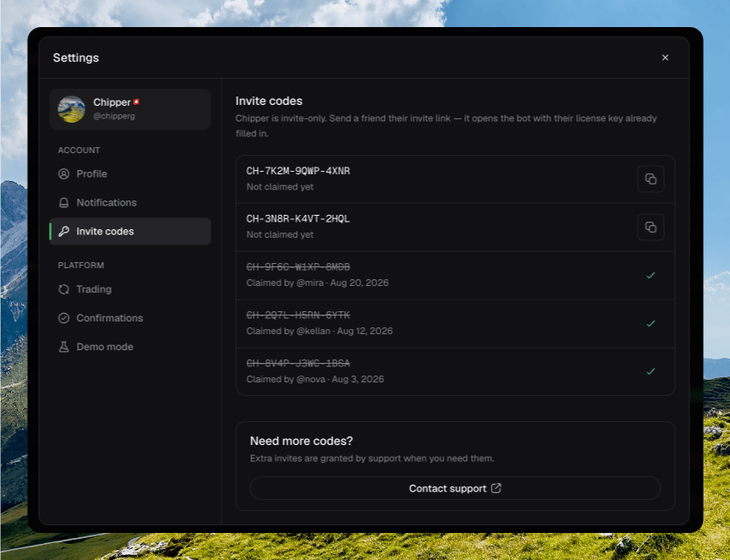Click the Chipper avatar thumbnail
Screen dimensions: 730x560
[71, 109]
